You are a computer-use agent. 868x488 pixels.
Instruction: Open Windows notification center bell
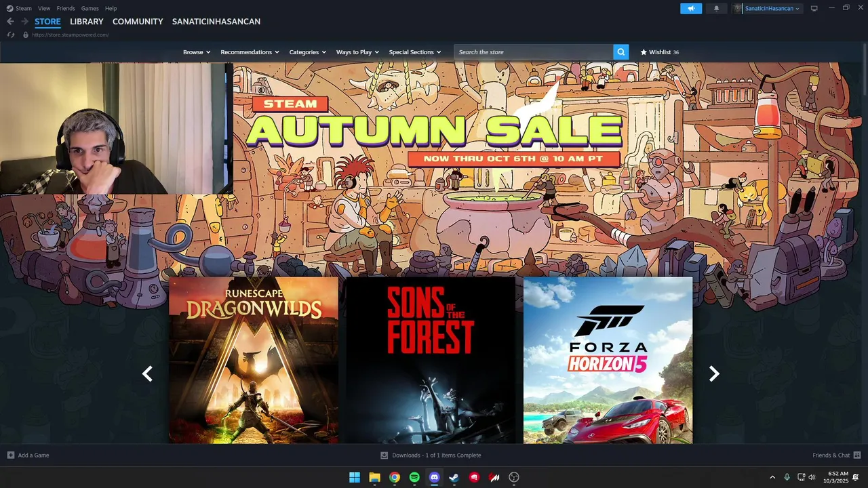tap(856, 477)
